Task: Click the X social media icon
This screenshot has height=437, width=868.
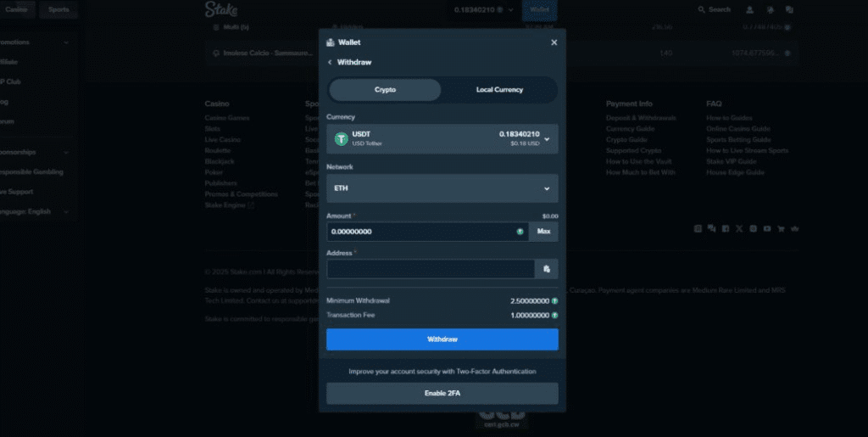Action: pyautogui.click(x=739, y=228)
